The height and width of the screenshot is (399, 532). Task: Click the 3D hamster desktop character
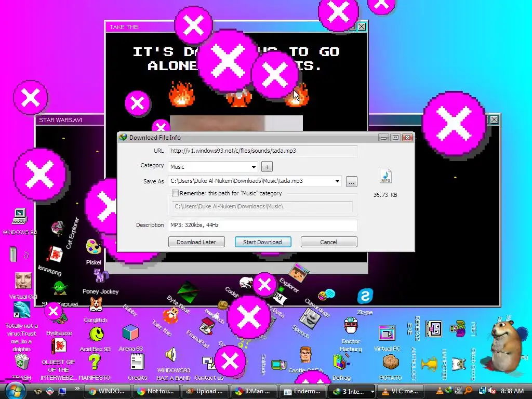(507, 345)
